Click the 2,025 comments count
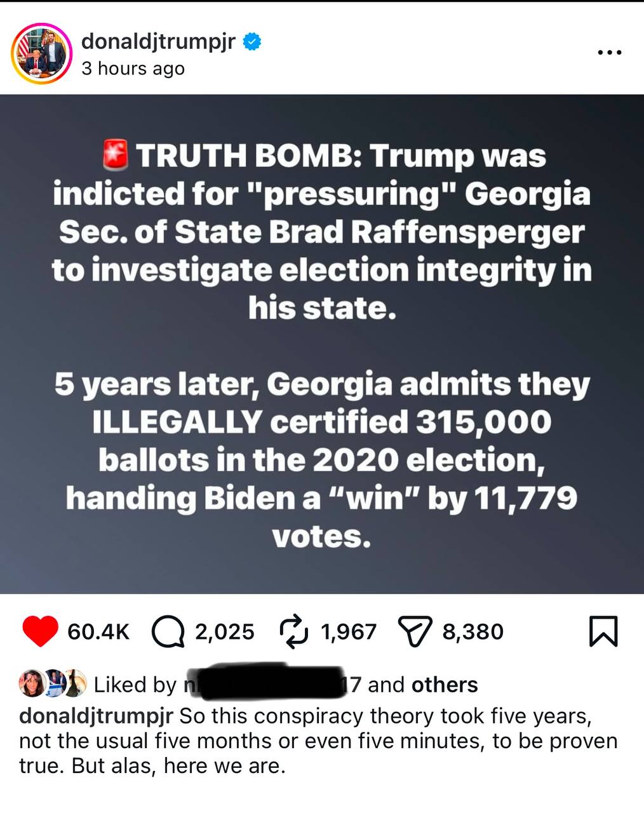 pos(225,631)
